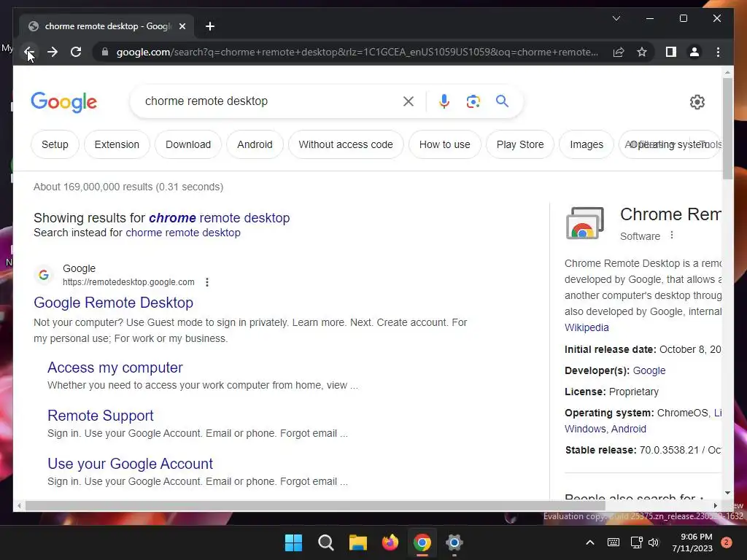Screen dimensions: 747x560
Task: Click the Chrome Remote Desktop panel image
Action: 585,222
